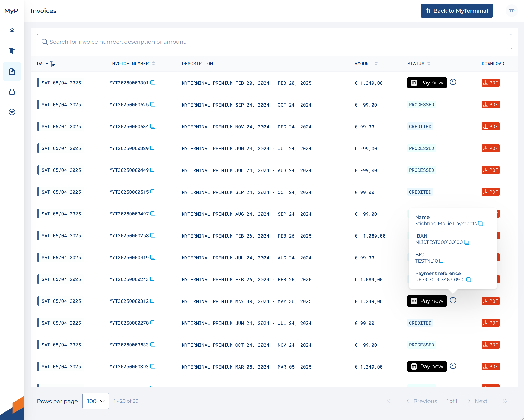
Task: Select CREDITED status of invoice MYT20250000534
Action: [x=420, y=127]
